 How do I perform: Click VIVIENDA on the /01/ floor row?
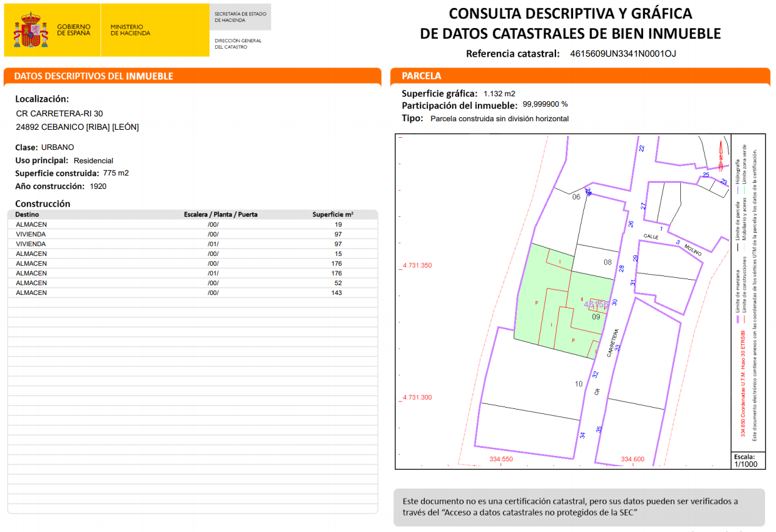point(30,244)
